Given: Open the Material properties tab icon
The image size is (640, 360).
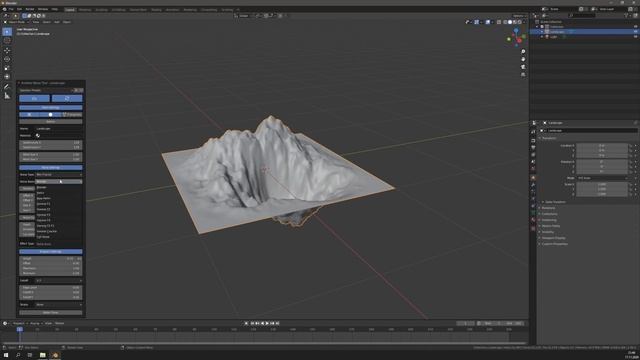Looking at the screenshot, I should point(533,220).
